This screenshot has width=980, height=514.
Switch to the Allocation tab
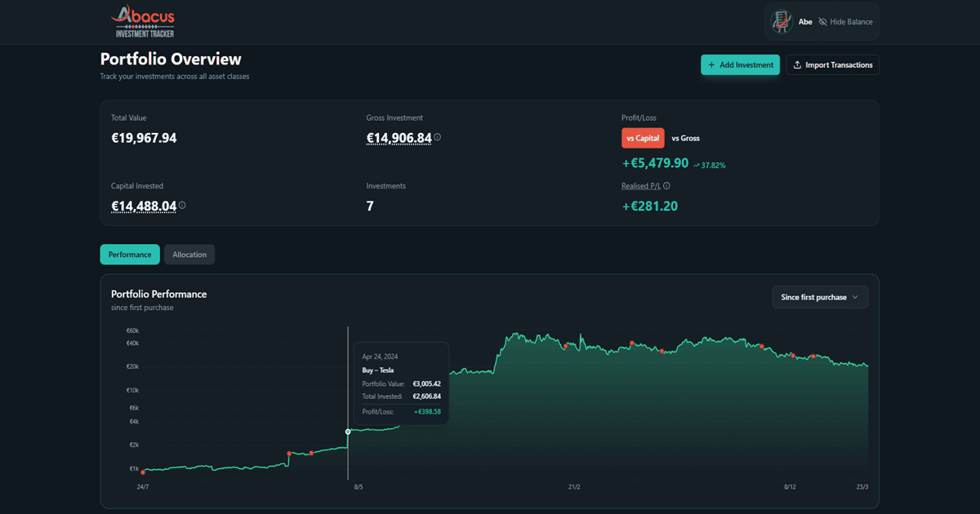pos(189,255)
